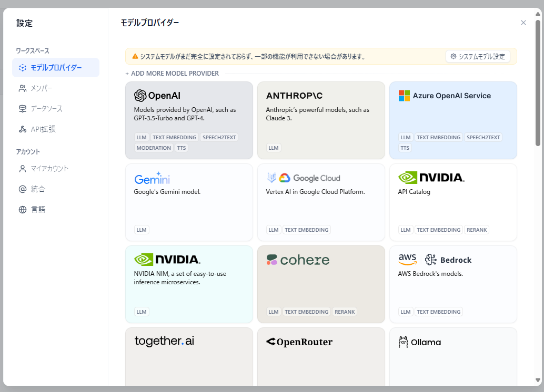Click the AWS Bedrock logo
Image resolution: width=544 pixels, height=392 pixels.
pos(435,260)
